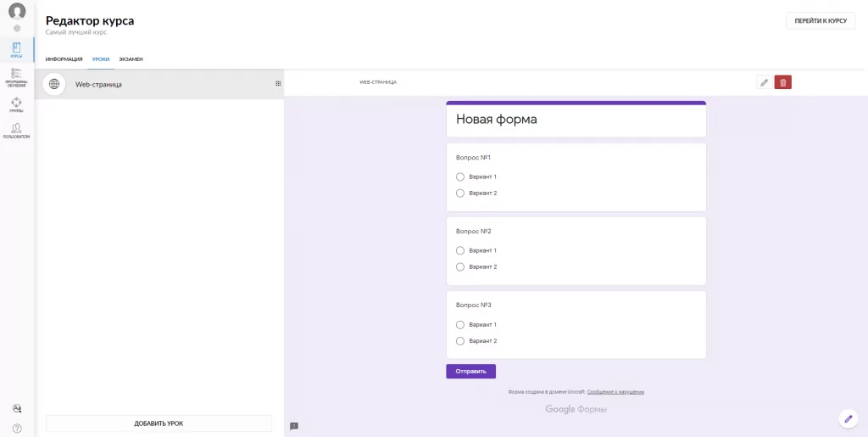Screen dimensions: 868x437
Task: Open the Группы section in sidebar
Action: 17,104
